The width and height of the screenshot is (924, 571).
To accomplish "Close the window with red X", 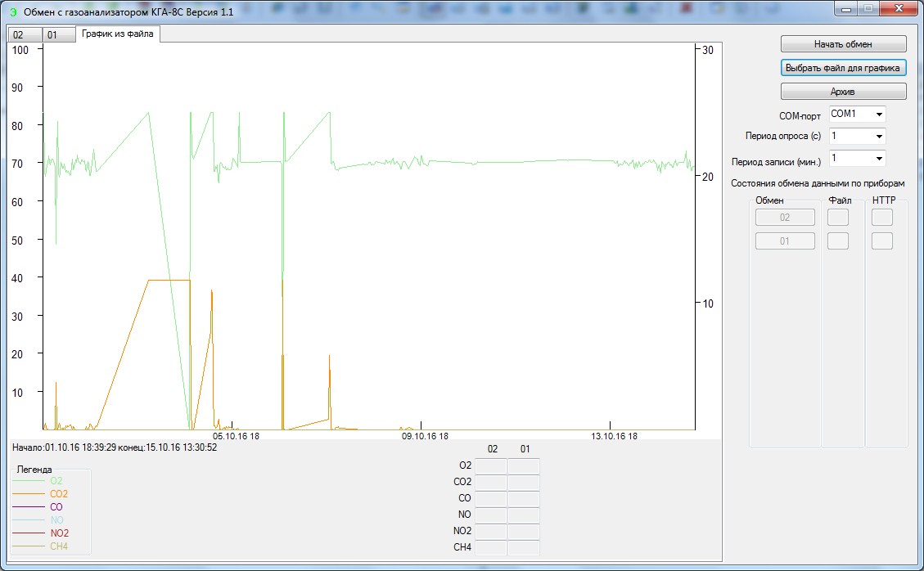I will point(899,9).
